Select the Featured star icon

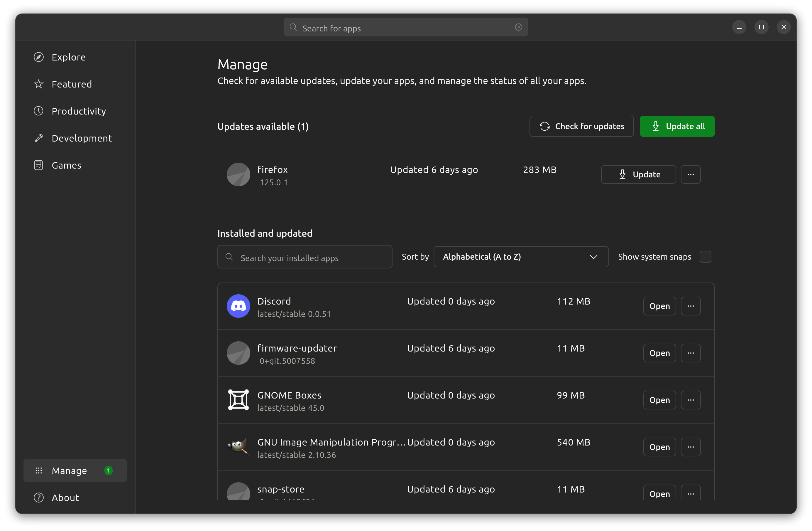pos(38,84)
